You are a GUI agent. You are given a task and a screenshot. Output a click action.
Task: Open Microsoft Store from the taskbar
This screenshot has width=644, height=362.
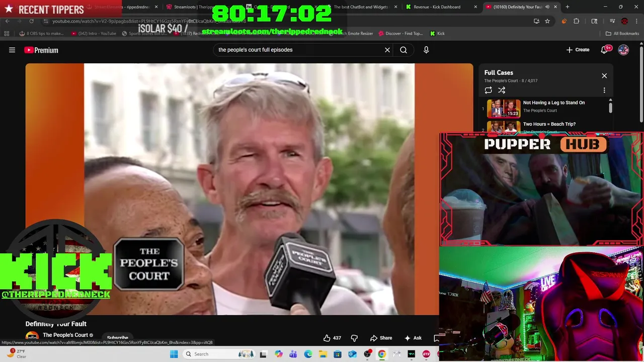click(x=338, y=354)
